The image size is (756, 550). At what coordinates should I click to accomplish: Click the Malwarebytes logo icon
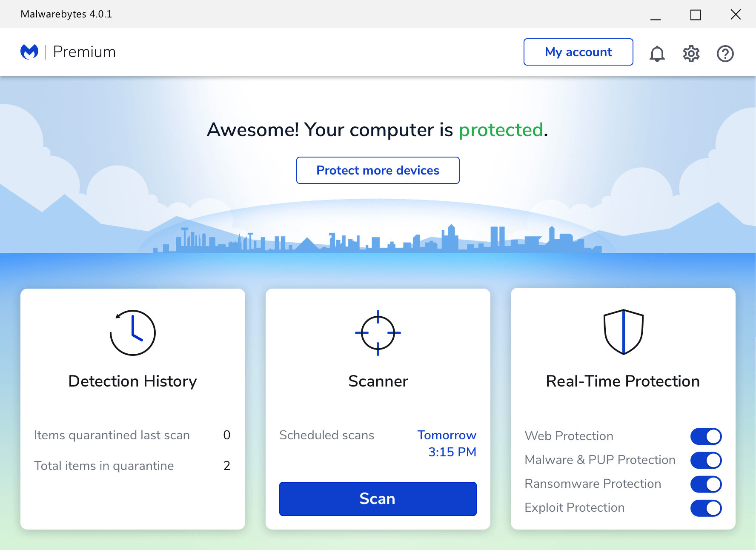[x=29, y=52]
